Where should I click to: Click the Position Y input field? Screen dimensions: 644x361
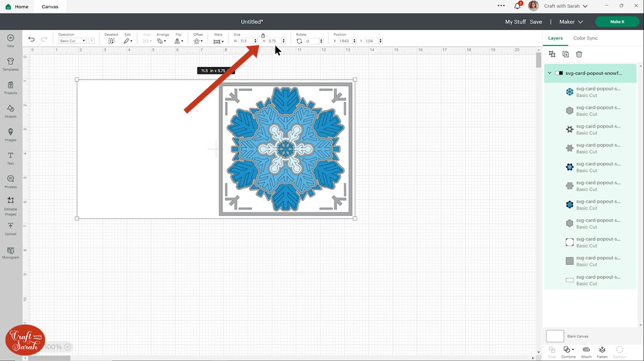point(371,41)
